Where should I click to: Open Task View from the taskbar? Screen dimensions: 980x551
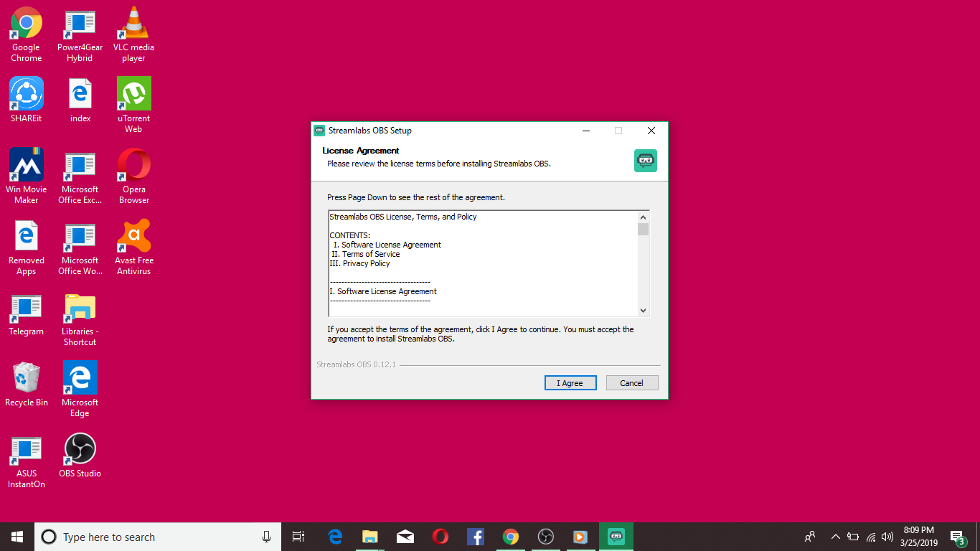pos(298,537)
